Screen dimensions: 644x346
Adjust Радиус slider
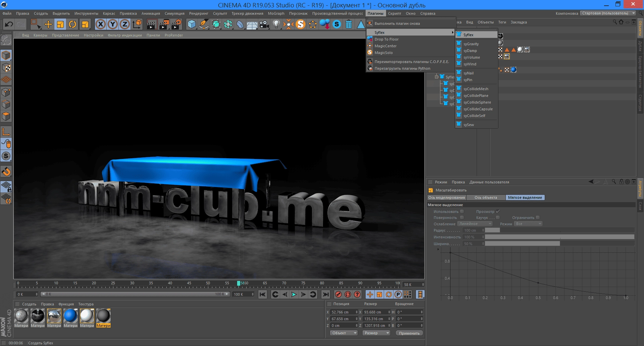(x=559, y=230)
